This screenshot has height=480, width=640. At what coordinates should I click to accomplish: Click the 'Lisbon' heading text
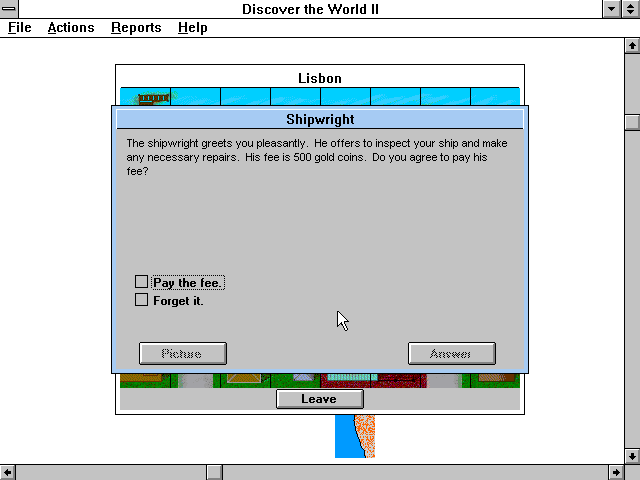[x=320, y=78]
